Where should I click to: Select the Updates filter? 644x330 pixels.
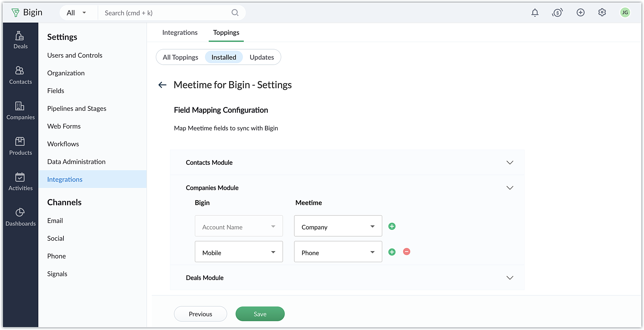(262, 57)
